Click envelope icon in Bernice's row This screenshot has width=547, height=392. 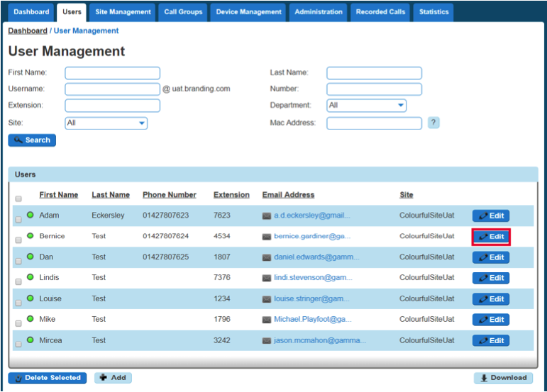[267, 237]
